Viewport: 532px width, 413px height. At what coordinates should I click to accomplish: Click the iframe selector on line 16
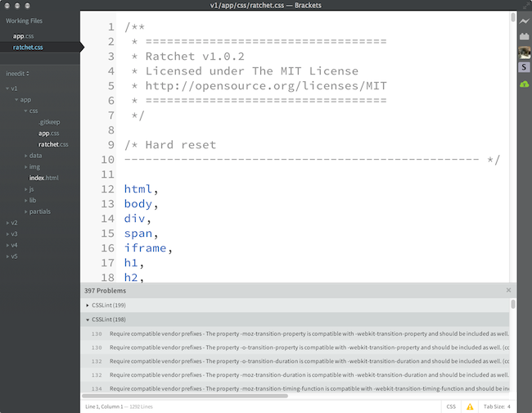point(145,248)
